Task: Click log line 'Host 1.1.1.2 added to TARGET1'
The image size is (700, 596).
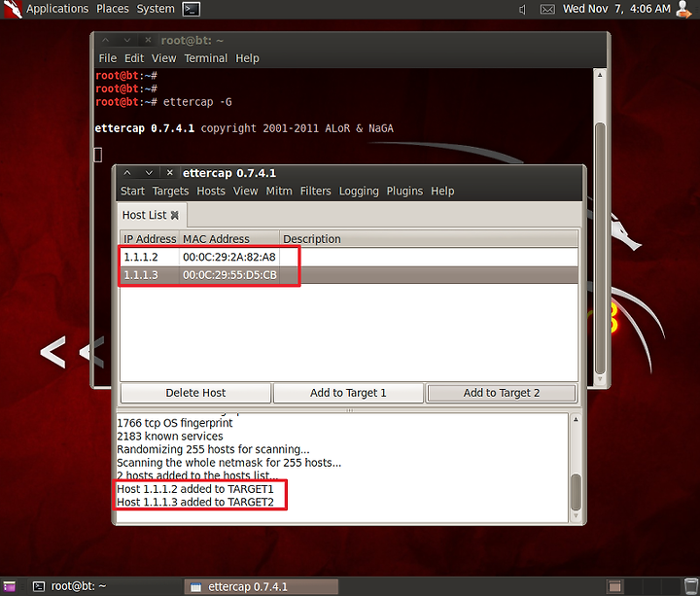Action: (x=195, y=489)
